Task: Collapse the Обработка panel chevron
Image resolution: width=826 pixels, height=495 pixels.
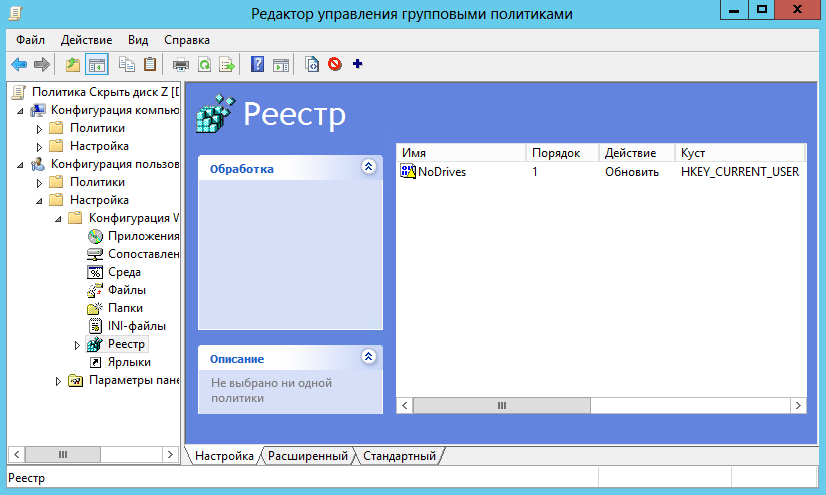Action: click(x=368, y=167)
